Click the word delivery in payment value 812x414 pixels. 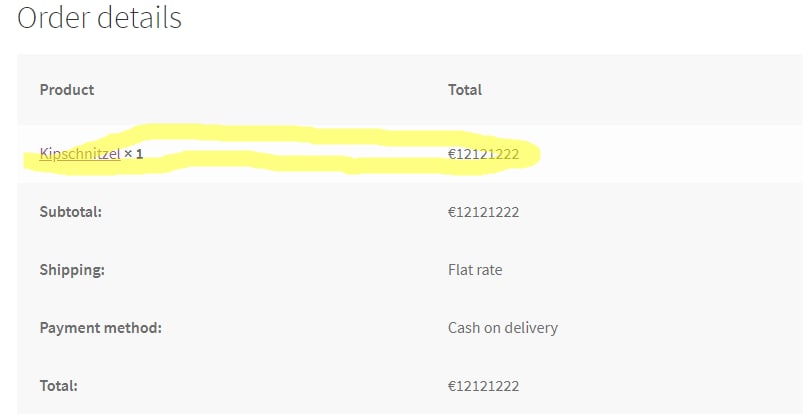[x=530, y=328]
